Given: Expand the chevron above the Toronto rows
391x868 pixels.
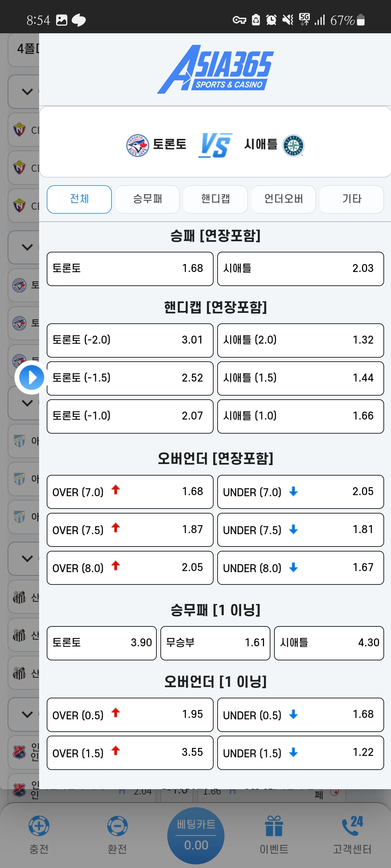Looking at the screenshot, I should click(x=27, y=247).
